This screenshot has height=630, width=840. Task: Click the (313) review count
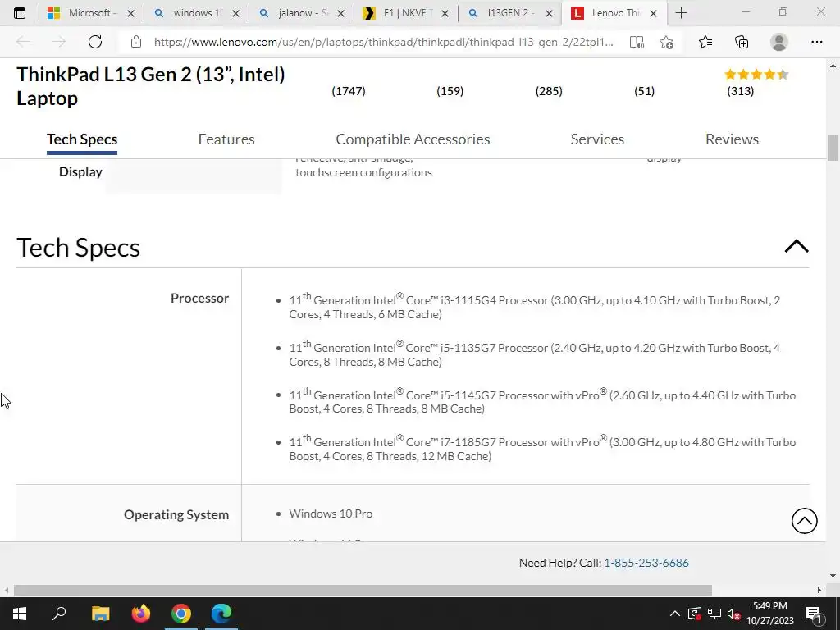click(741, 91)
